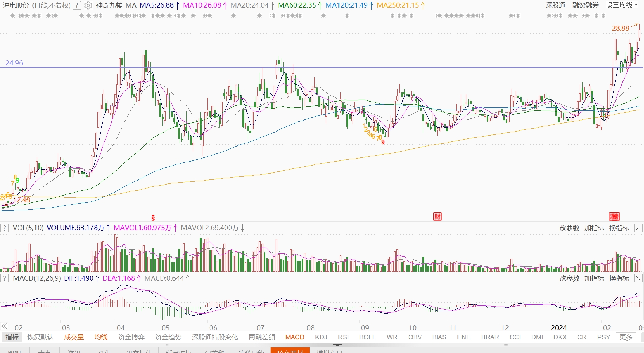Image resolution: width=644 pixels, height=353 pixels.
Task: Click the 24.96 price line label
Action: (14, 63)
